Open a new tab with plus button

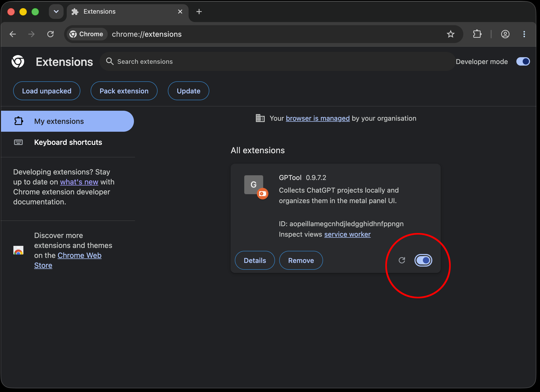[199, 12]
